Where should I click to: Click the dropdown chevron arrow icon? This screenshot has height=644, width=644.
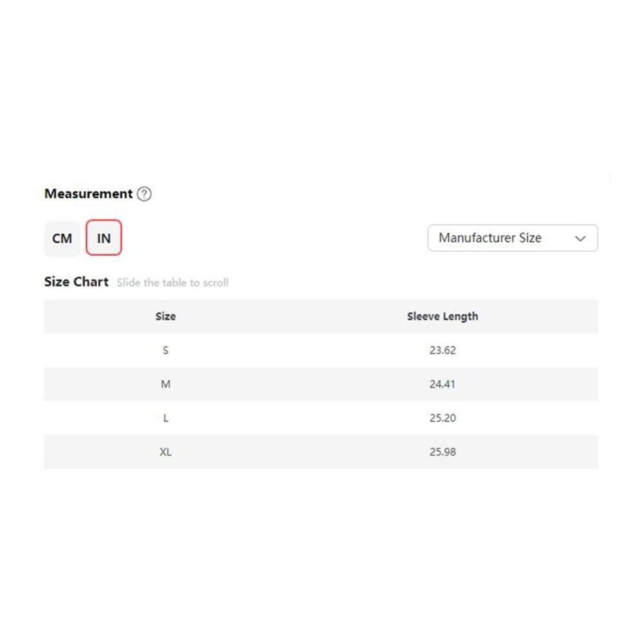(x=580, y=238)
